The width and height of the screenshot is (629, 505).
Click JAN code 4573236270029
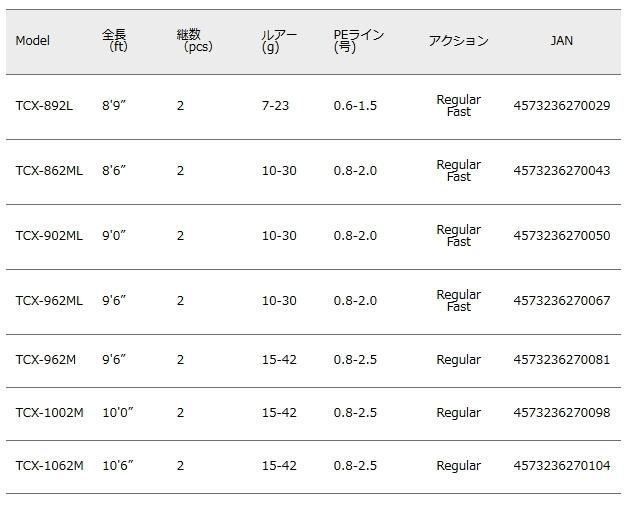(x=561, y=106)
